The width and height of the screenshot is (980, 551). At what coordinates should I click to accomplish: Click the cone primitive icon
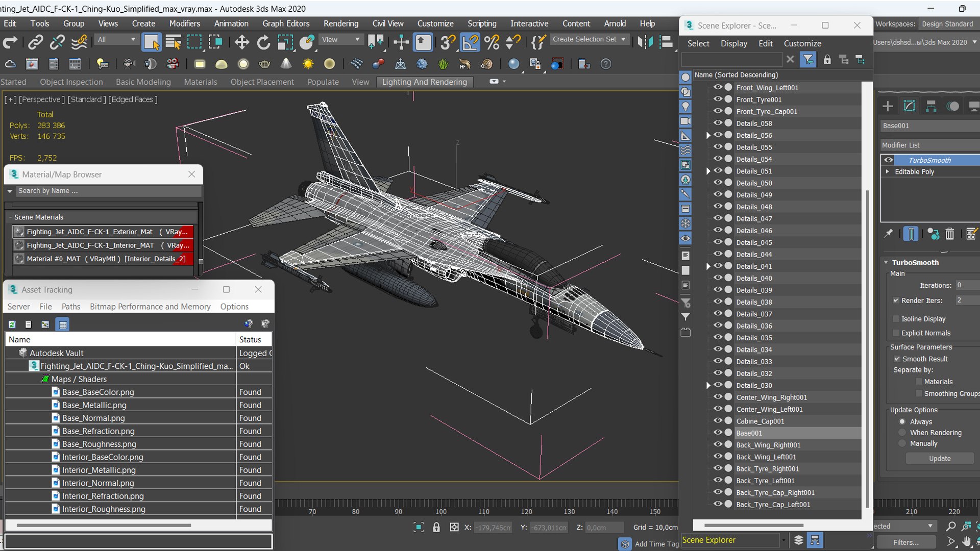286,64
